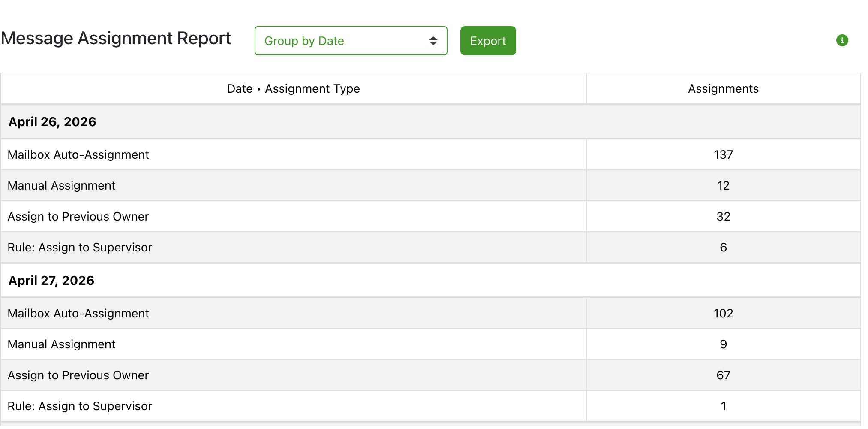Click the Assignments column header

[723, 88]
